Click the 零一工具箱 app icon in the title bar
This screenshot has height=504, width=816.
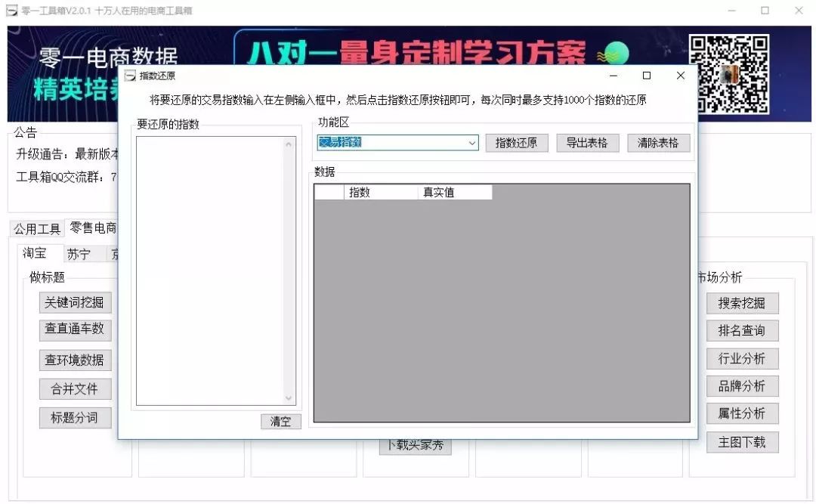click(11, 11)
